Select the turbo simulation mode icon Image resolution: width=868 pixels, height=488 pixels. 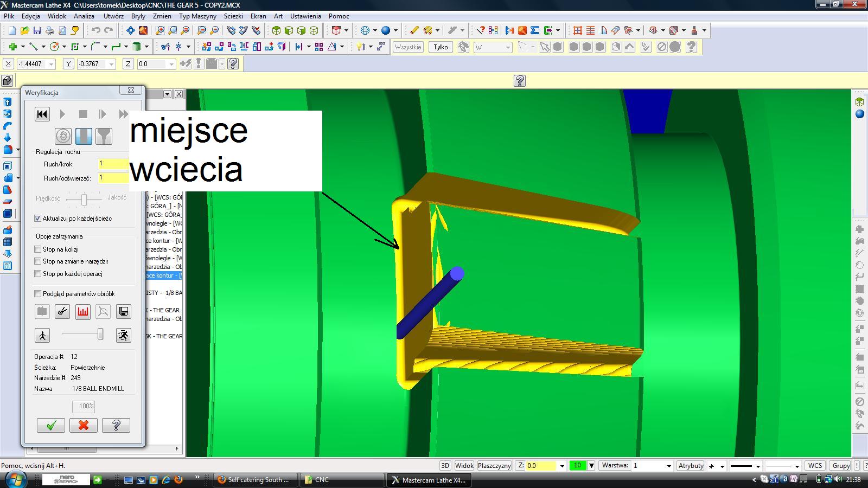point(63,136)
